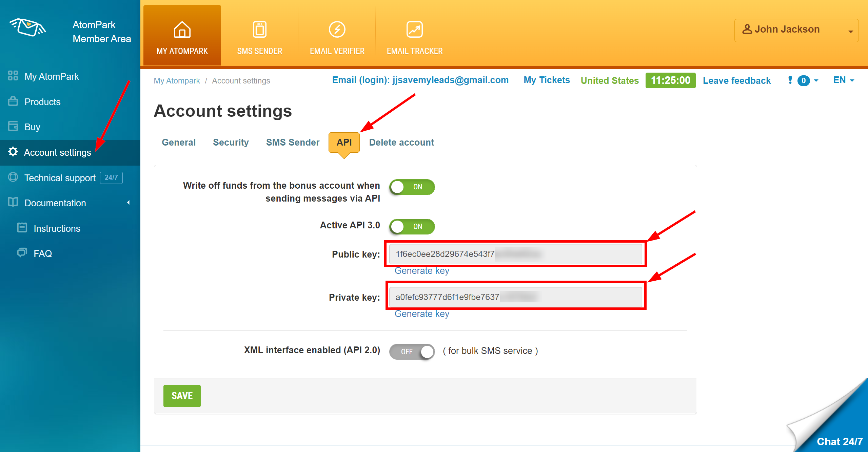Screen dimensions: 868x452
Task: Toggle bonus account write-off switch
Action: (412, 187)
